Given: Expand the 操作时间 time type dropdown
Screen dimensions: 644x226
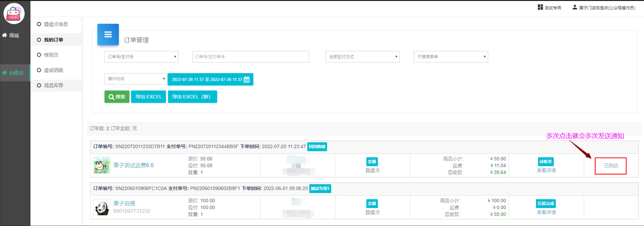Looking at the screenshot, I should point(135,79).
